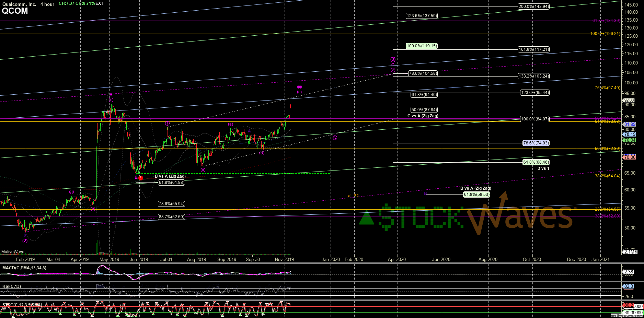The width and height of the screenshot is (644, 318).
Task: Click the 78.19 price tag
Action: pos(630,134)
